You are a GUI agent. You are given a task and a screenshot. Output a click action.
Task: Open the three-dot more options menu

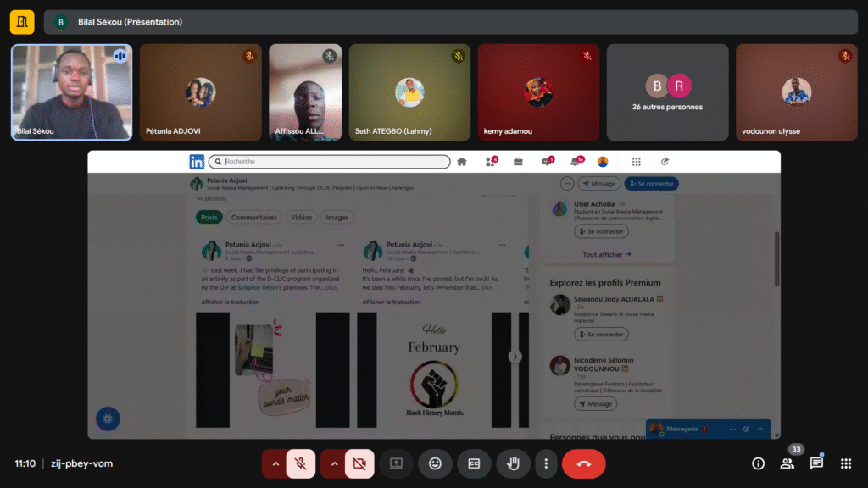[546, 463]
